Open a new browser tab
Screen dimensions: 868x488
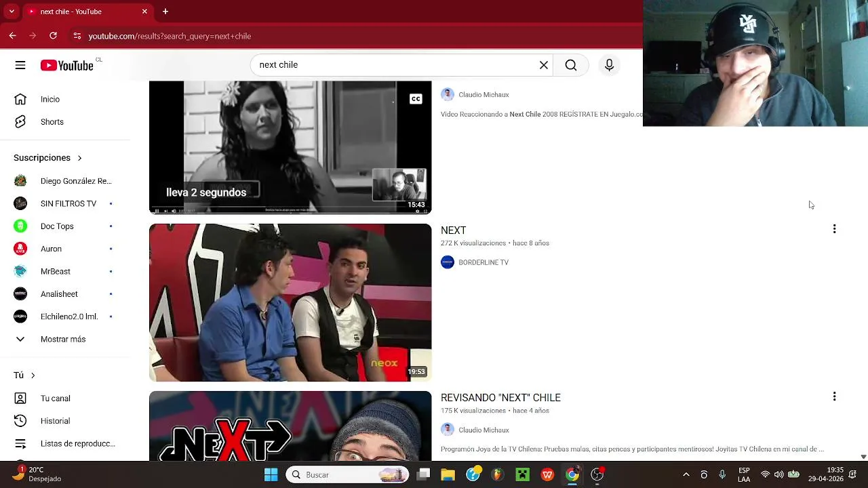165,12
